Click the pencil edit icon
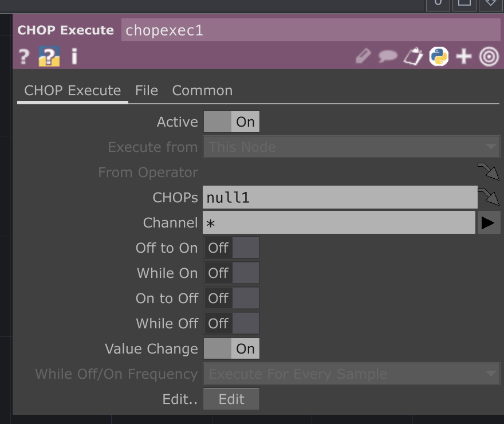Screen dimensions: 504x424 363,56
